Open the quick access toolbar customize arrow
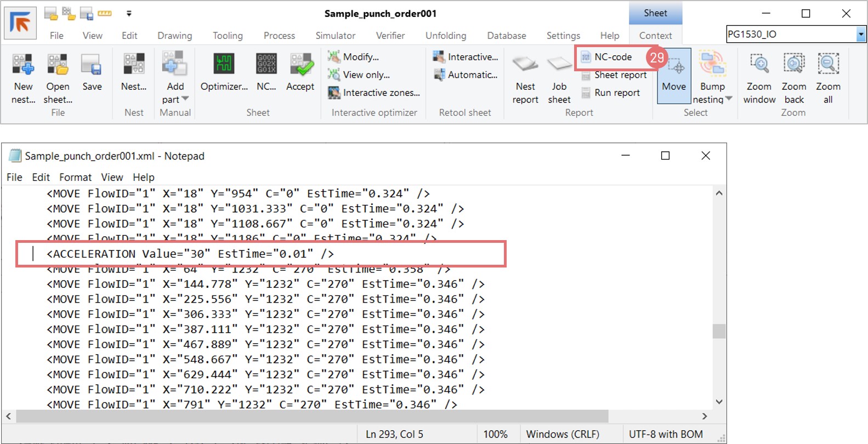The width and height of the screenshot is (868, 444). point(129,13)
